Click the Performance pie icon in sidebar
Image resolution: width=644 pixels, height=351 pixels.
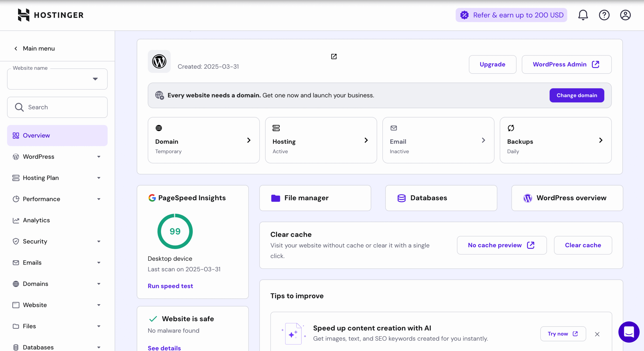pos(16,199)
